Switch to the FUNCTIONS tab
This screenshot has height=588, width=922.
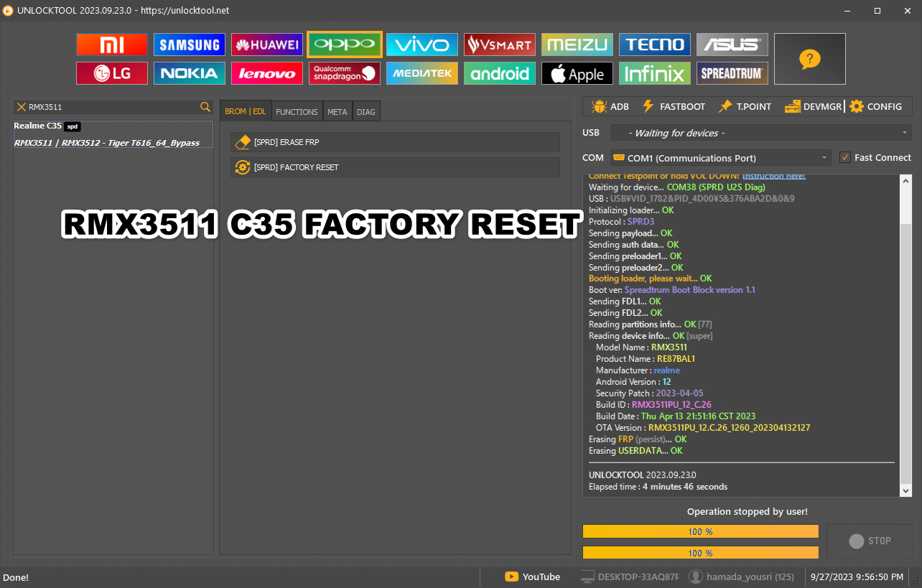(297, 112)
